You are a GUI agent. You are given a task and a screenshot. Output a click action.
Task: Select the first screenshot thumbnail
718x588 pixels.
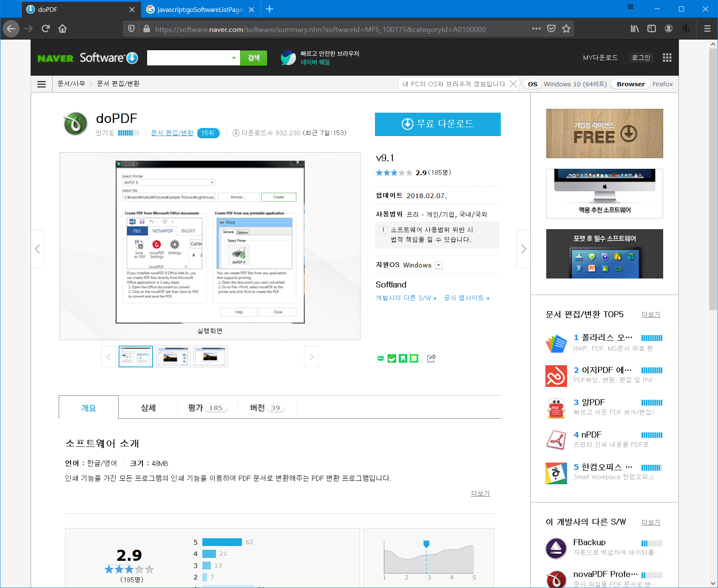click(x=136, y=357)
